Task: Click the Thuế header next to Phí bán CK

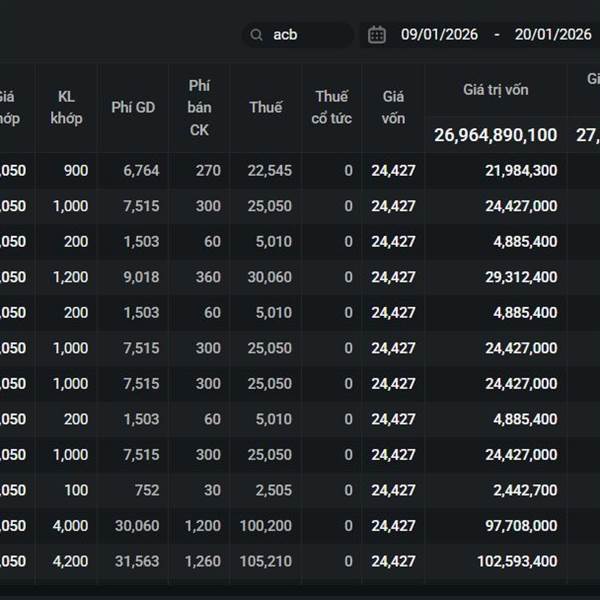Action: [266, 108]
